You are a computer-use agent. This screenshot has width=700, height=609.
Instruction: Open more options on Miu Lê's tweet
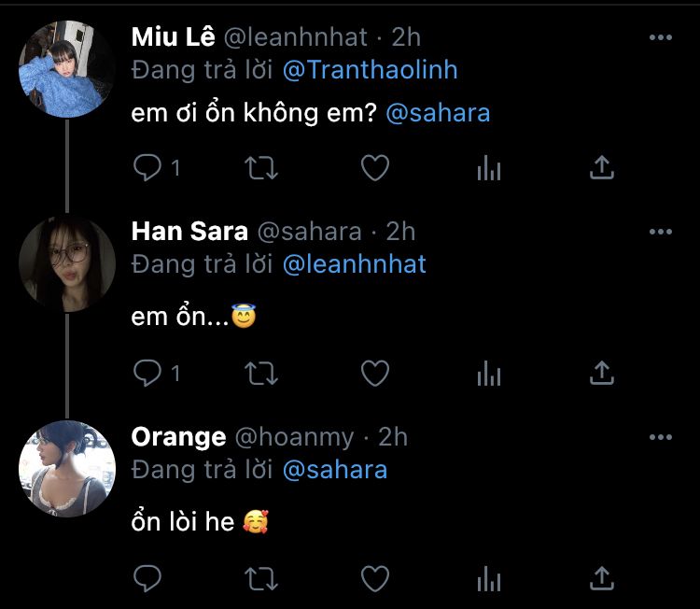click(x=660, y=37)
